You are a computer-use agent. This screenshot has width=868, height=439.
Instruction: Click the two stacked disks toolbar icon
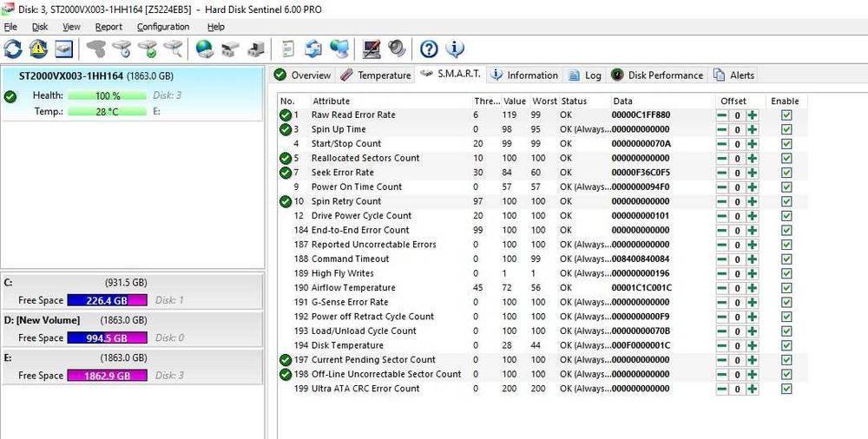tap(230, 49)
